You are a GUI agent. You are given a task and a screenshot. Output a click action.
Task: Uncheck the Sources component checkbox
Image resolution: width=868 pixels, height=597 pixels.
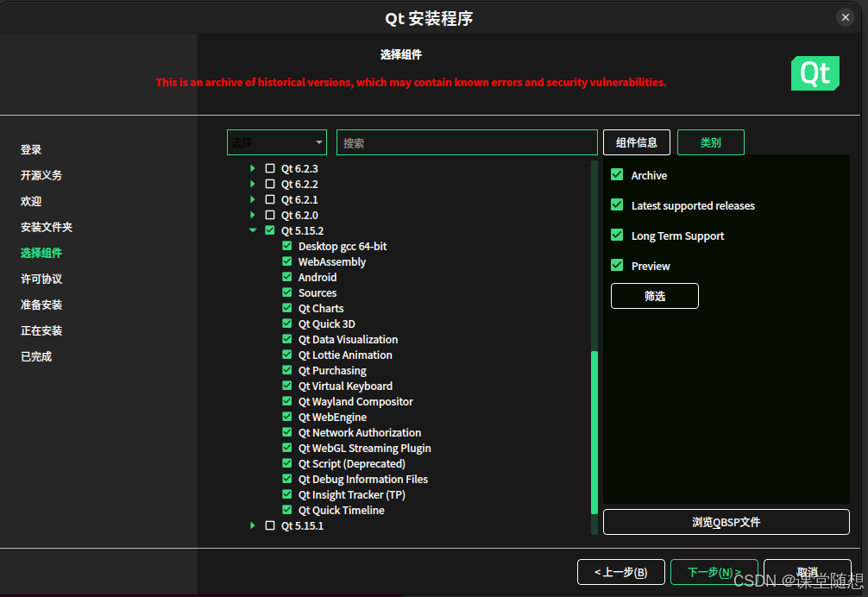point(286,292)
